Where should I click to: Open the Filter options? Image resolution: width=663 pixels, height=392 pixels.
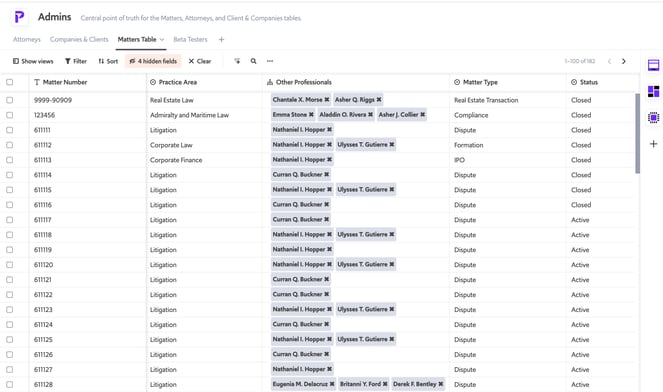pyautogui.click(x=76, y=61)
